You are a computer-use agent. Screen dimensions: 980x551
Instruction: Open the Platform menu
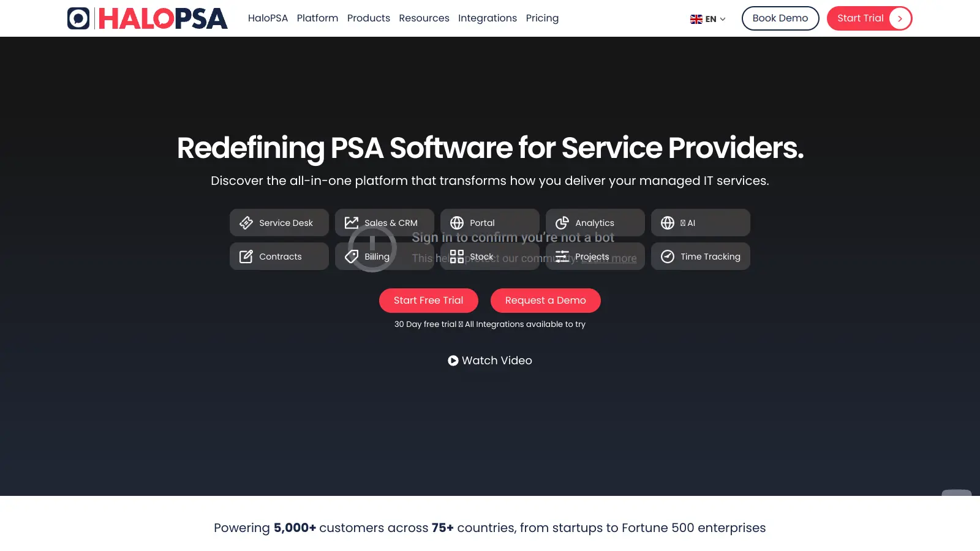coord(317,18)
